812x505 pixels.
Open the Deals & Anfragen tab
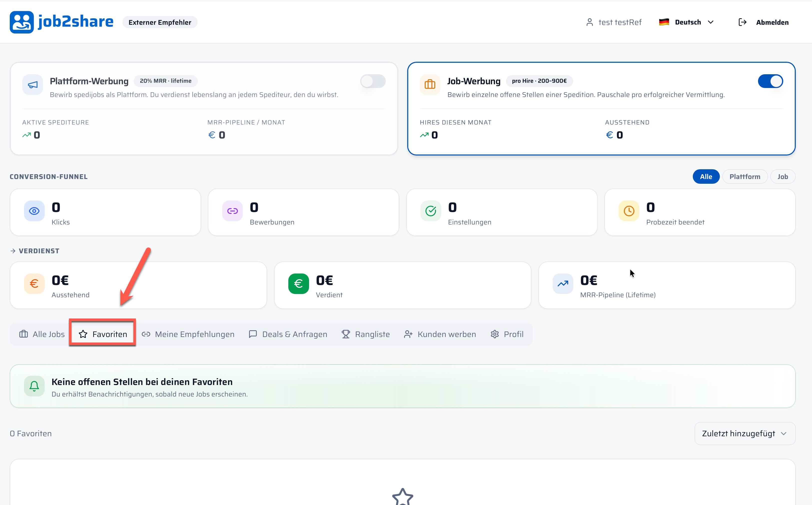[x=288, y=334]
